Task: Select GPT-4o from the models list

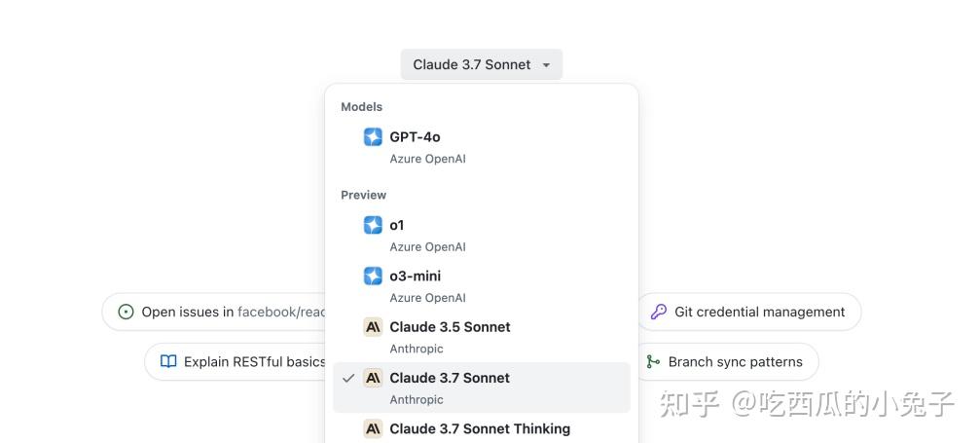Action: [x=415, y=137]
